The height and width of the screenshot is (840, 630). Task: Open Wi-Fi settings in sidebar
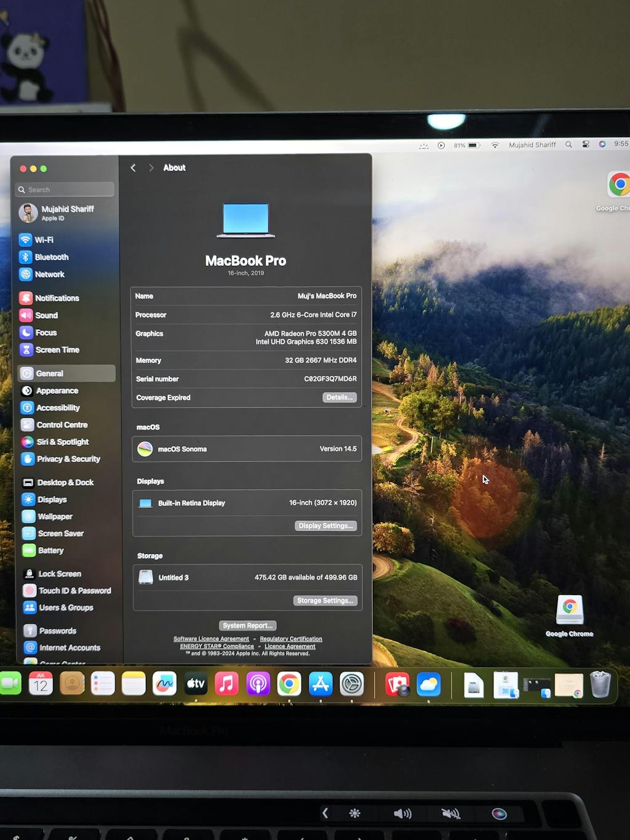coord(43,240)
